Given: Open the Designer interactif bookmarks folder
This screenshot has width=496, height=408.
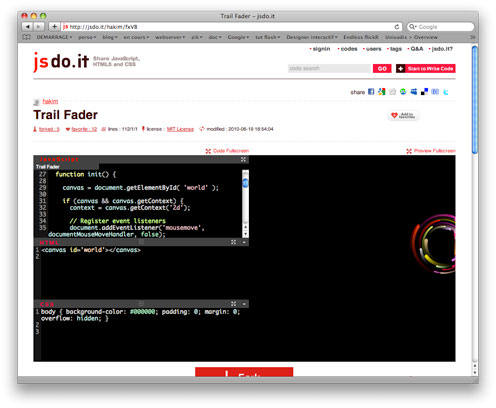Looking at the screenshot, I should [x=312, y=37].
